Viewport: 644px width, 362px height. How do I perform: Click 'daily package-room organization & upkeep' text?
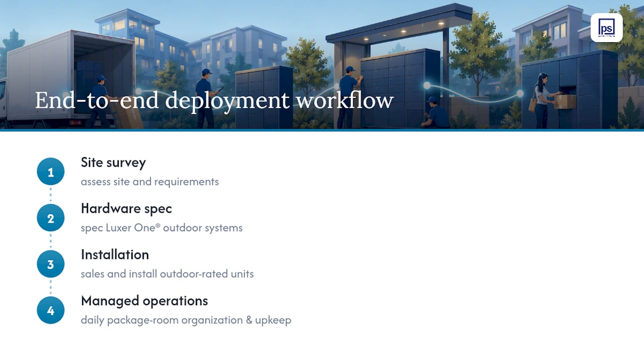click(186, 320)
